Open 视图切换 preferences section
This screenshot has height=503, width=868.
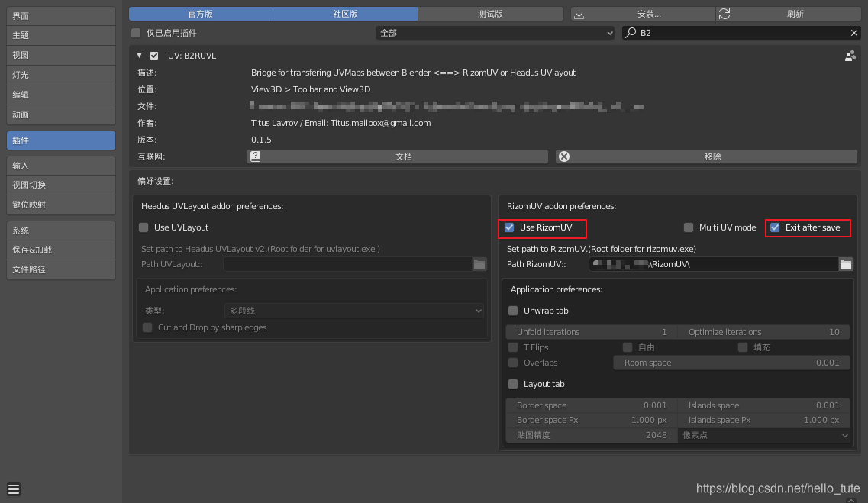point(61,185)
